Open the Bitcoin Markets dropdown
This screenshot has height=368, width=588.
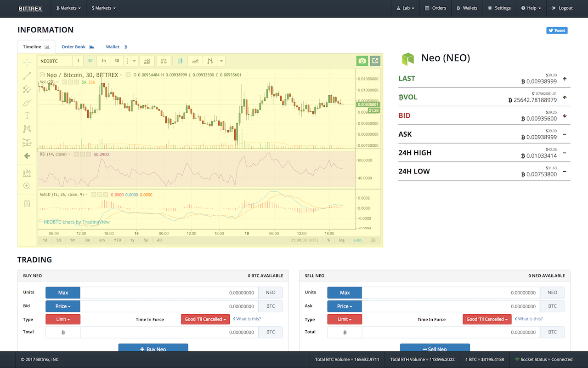pos(68,8)
